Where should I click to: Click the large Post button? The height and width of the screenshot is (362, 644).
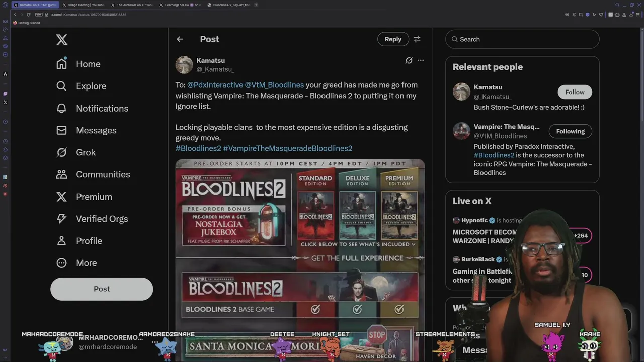(x=102, y=289)
